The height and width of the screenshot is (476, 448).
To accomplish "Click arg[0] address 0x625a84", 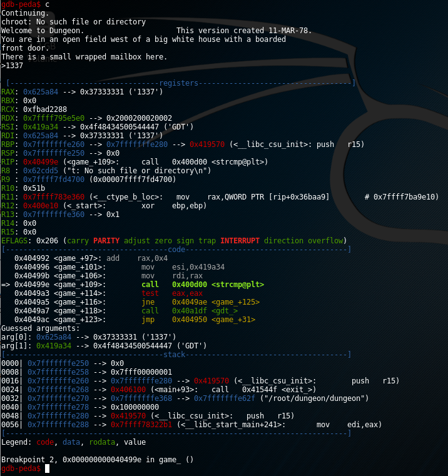I will [54, 337].
